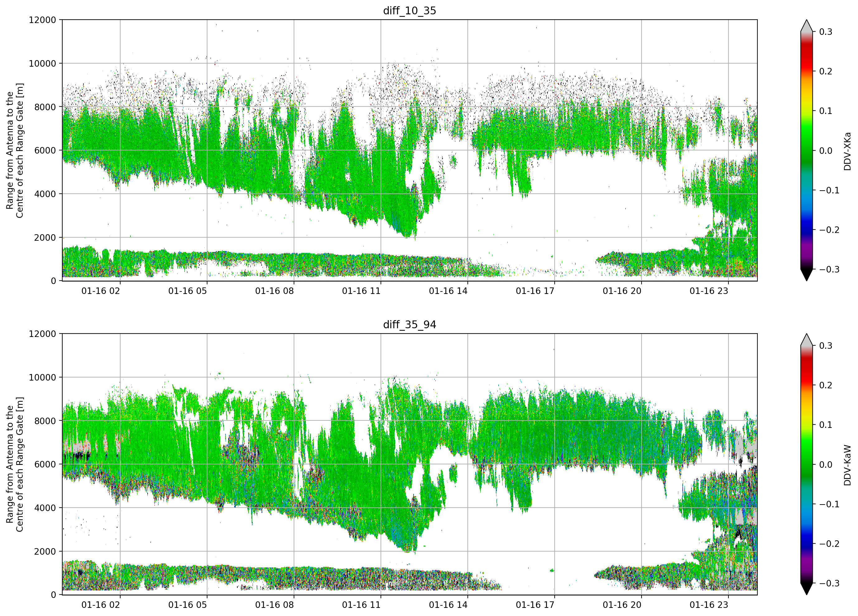Click the top colorbar's −0.1 tick label

pyautogui.click(x=829, y=190)
